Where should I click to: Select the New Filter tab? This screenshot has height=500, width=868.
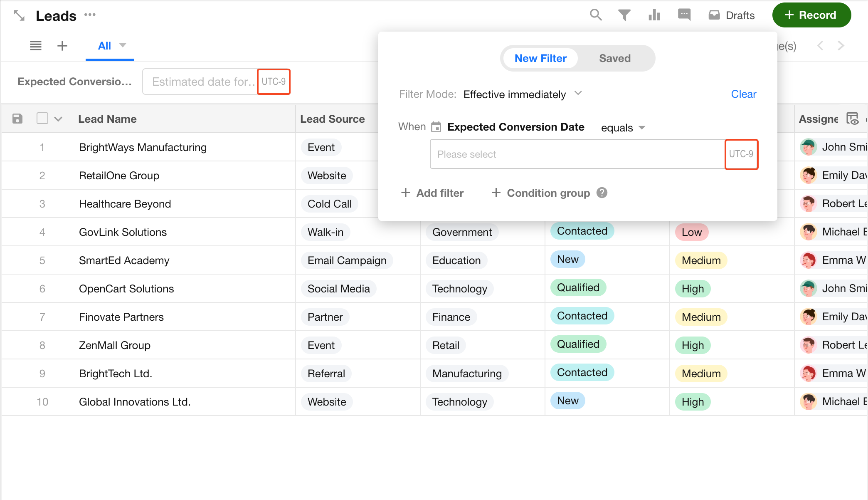[540, 58]
